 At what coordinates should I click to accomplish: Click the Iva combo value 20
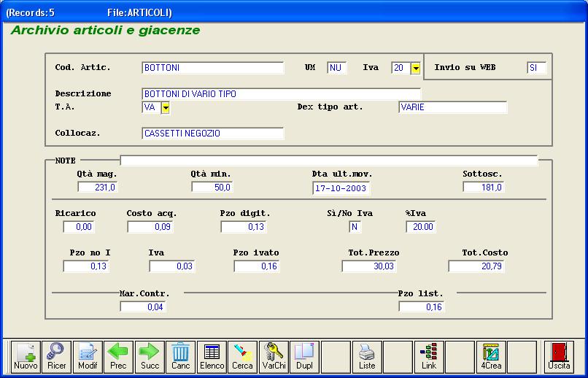click(x=401, y=69)
